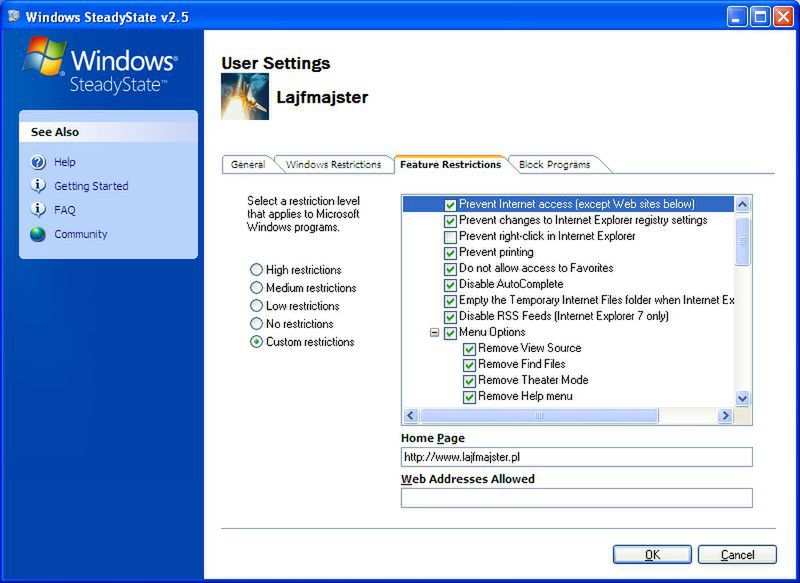Open the Help link
The height and width of the screenshot is (583, 800).
(65, 162)
